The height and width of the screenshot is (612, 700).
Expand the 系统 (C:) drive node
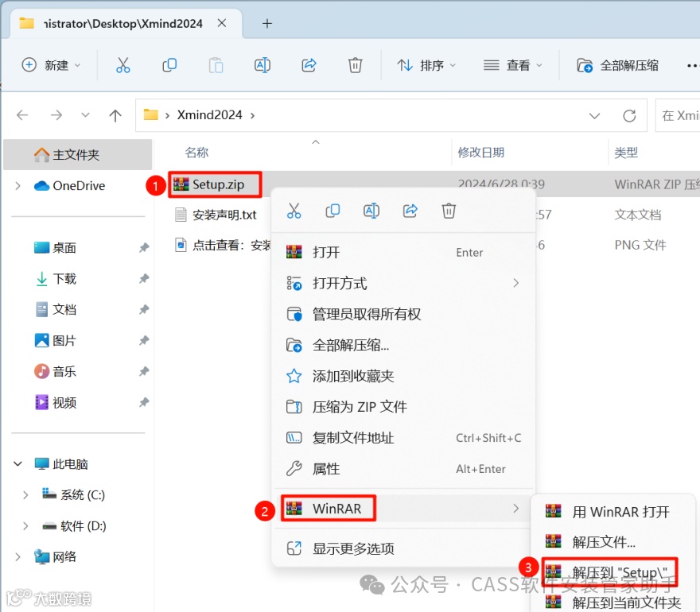tap(25, 495)
